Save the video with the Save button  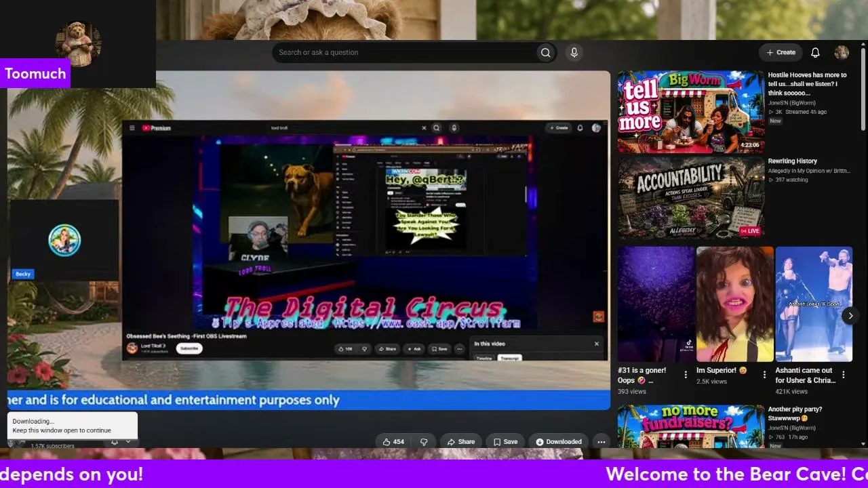coord(505,442)
